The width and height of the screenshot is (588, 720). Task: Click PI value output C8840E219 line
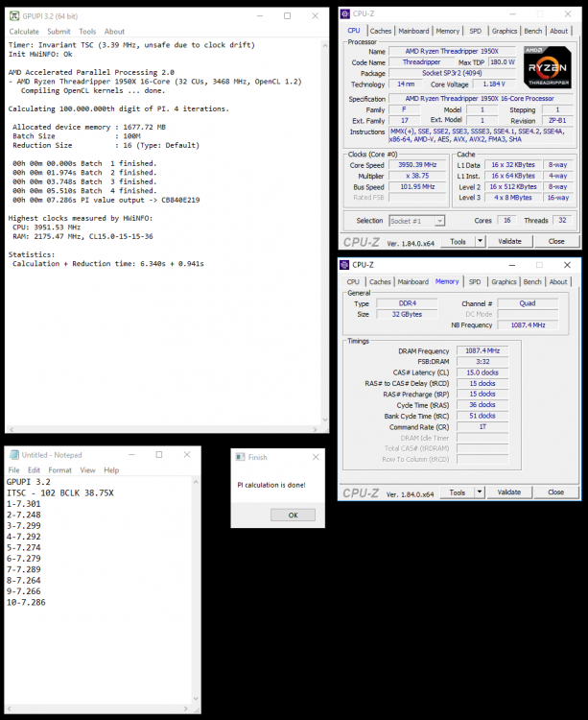106,201
